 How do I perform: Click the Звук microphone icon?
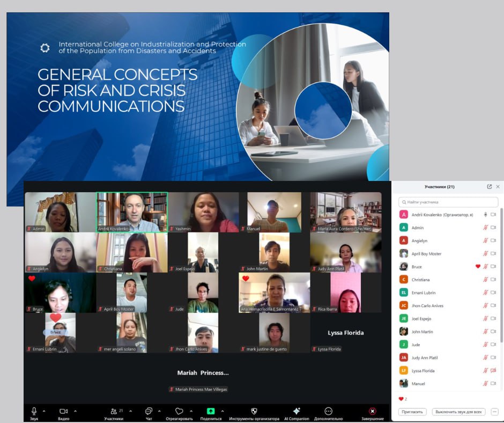pos(34,411)
